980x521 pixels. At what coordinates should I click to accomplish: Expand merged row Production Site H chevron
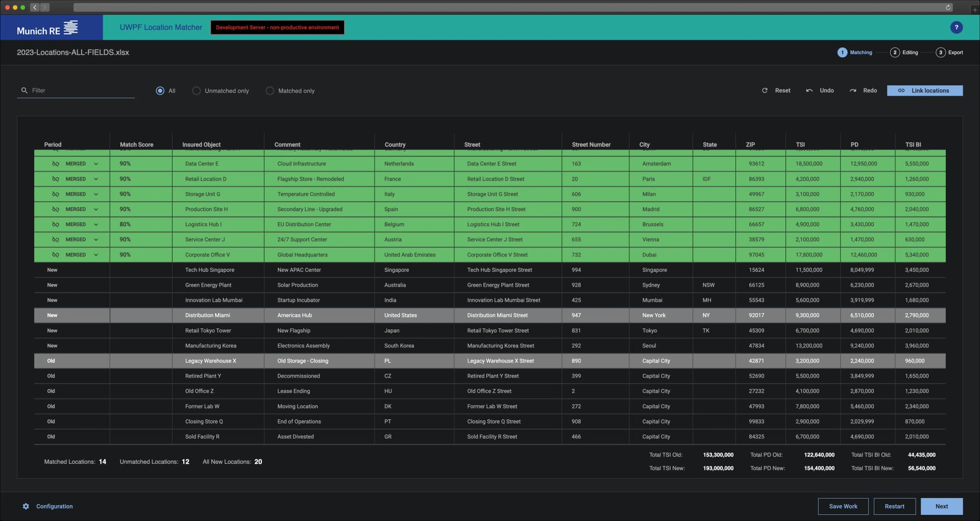pyautogui.click(x=95, y=209)
